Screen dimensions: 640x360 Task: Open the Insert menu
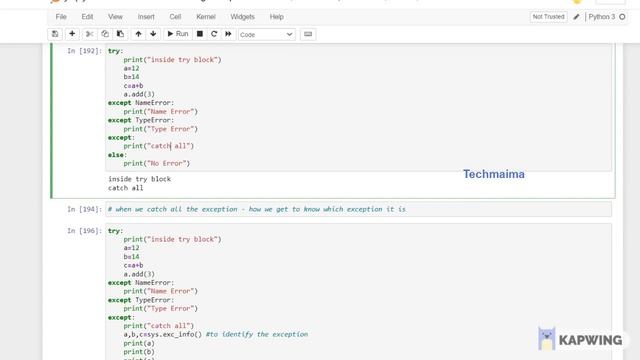[x=146, y=17]
